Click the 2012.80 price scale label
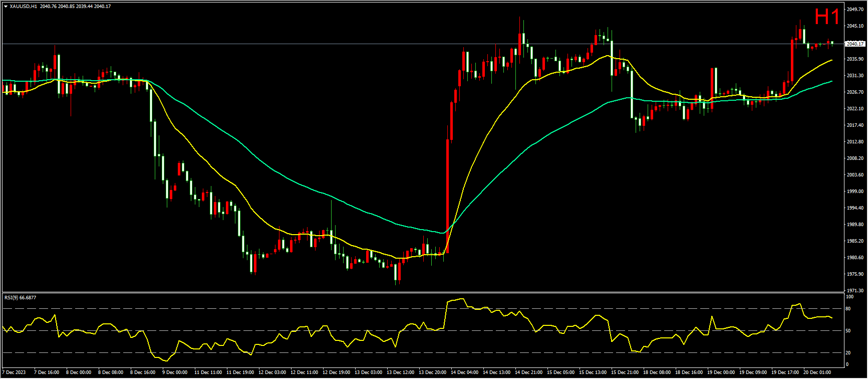 [855, 141]
